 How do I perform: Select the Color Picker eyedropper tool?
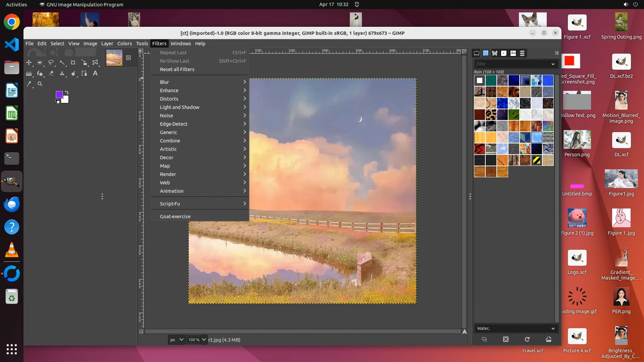29,84
